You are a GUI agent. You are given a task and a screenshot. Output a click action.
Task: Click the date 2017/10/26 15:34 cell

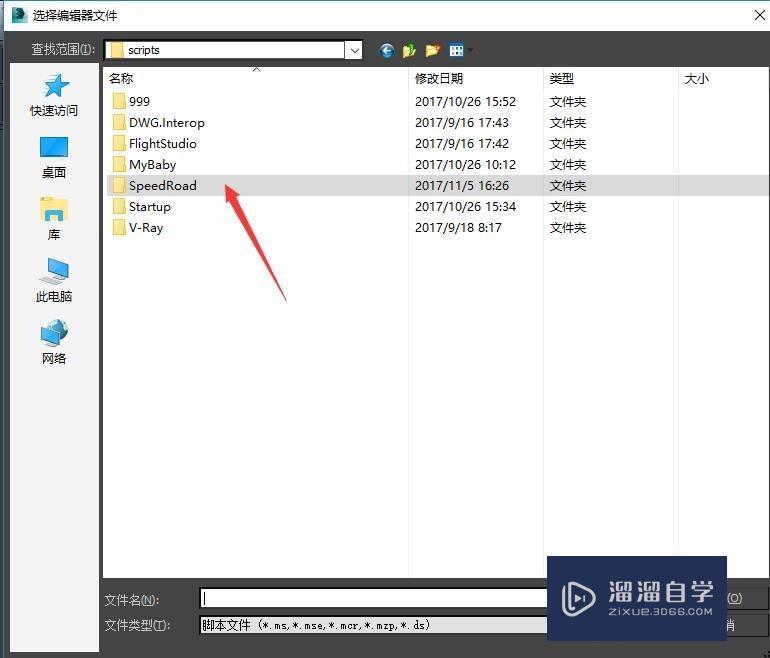(466, 207)
